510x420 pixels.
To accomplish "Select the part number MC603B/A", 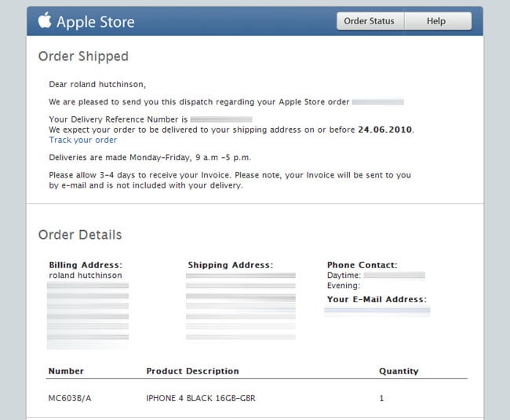I will pyautogui.click(x=70, y=398).
